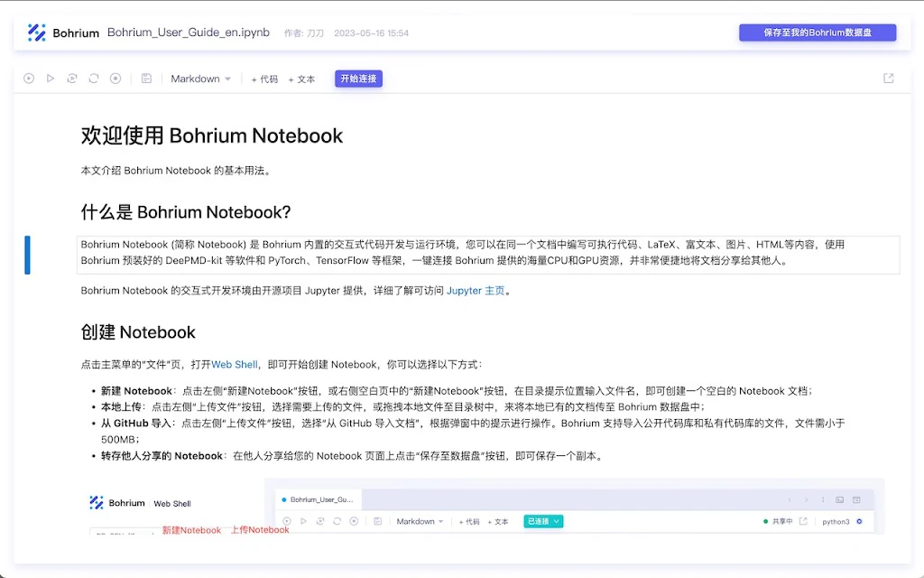Image resolution: width=924 pixels, height=578 pixels.
Task: Select the highlighted cell describing Bohrium Notebook
Action: (488, 255)
